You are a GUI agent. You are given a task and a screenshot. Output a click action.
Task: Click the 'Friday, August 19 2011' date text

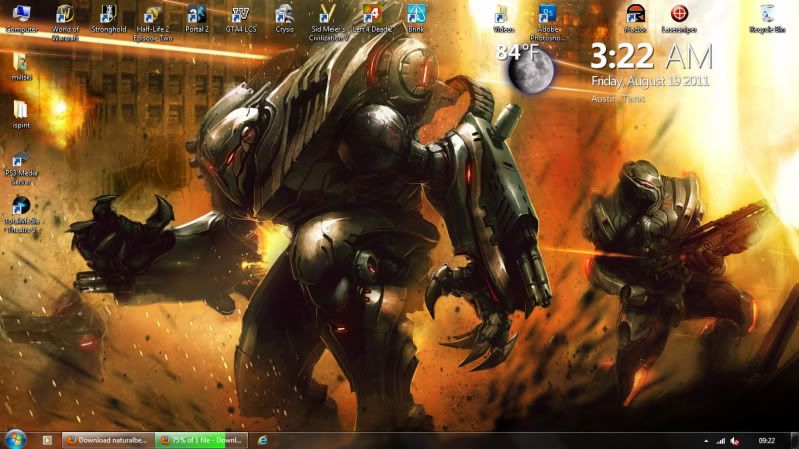point(650,82)
